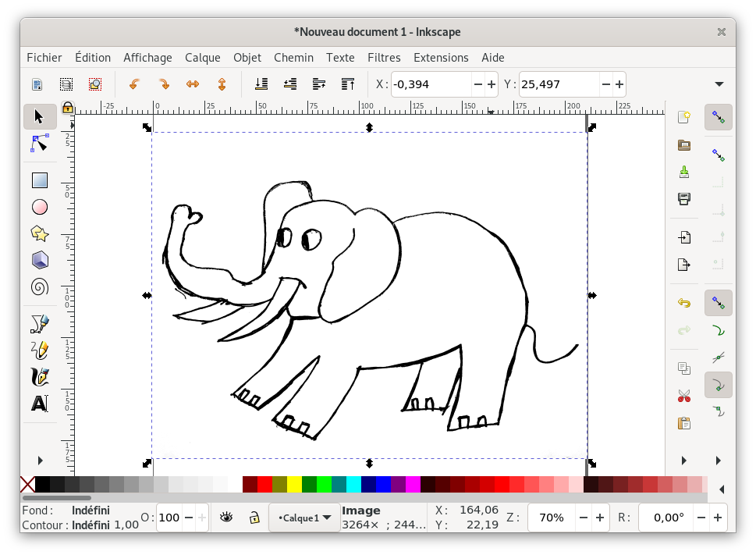Open the Aide menu
The height and width of the screenshot is (555, 756).
click(493, 58)
